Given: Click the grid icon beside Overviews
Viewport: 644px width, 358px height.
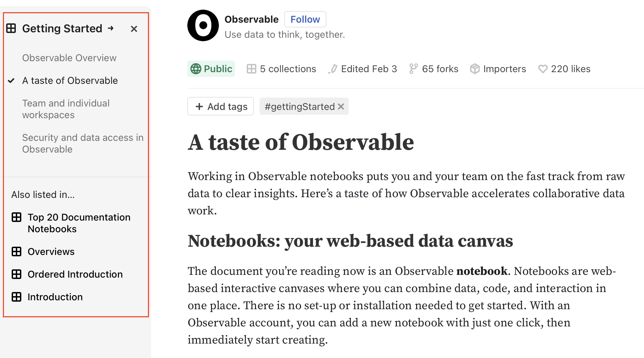Looking at the screenshot, I should point(17,251).
